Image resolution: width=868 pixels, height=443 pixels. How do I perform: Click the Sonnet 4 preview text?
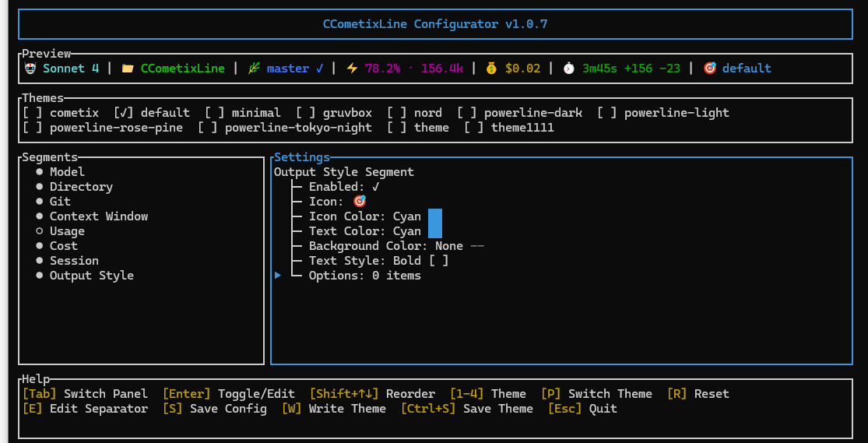pos(71,69)
